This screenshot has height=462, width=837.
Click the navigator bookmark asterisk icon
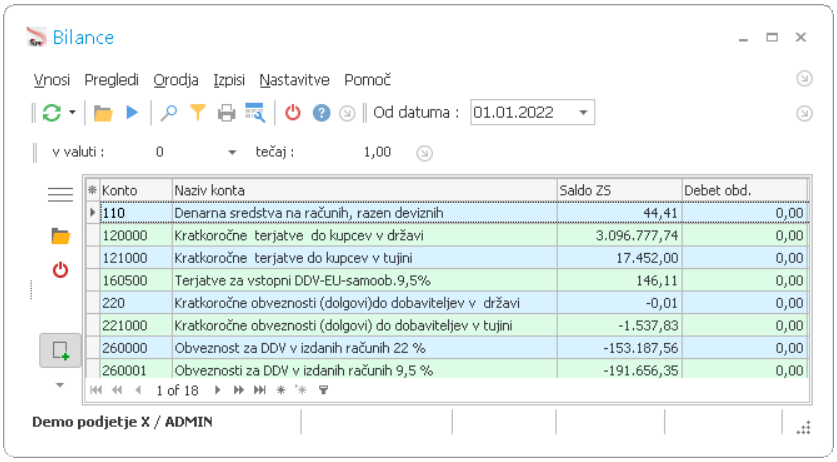coord(281,390)
